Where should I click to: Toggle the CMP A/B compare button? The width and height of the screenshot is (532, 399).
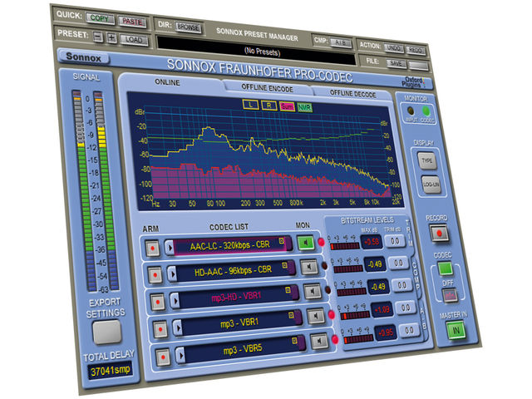(340, 42)
